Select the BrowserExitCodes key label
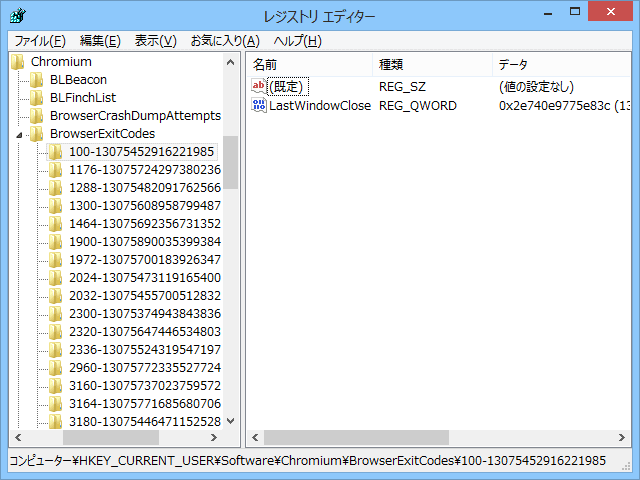The image size is (640, 480). 102,133
